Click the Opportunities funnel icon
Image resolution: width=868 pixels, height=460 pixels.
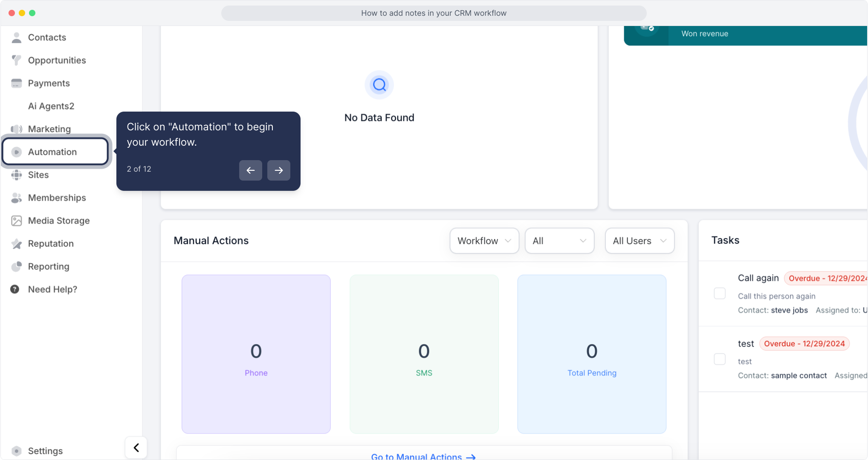[x=16, y=60]
